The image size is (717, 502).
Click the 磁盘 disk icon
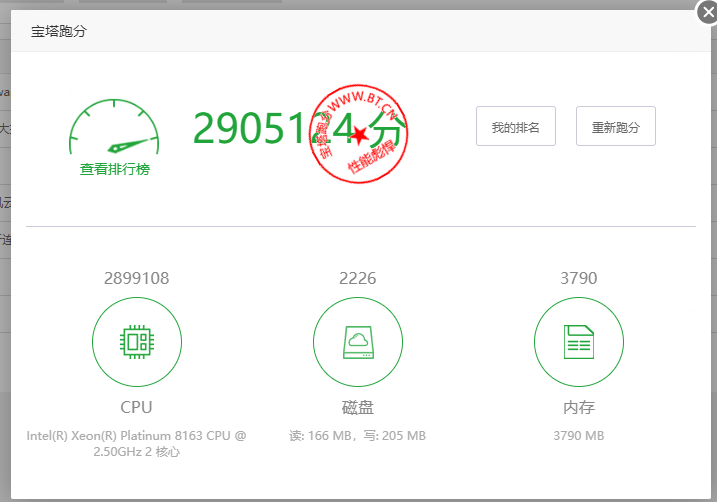[358, 342]
